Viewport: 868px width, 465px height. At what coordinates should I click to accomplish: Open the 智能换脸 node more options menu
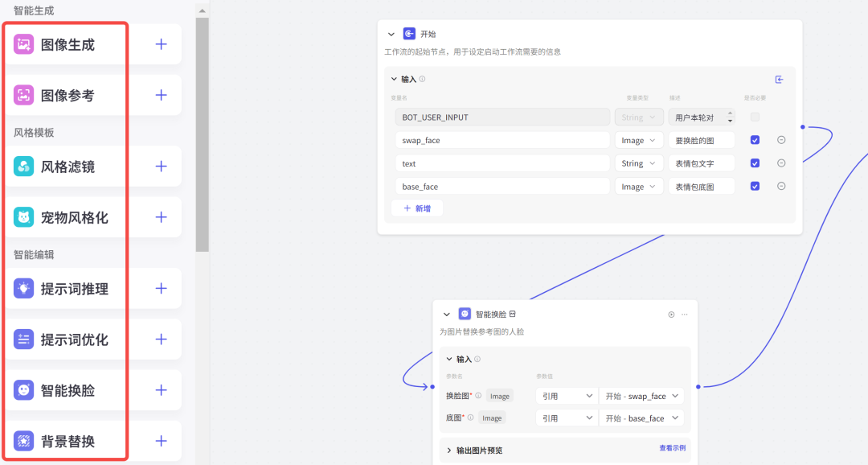(x=685, y=315)
